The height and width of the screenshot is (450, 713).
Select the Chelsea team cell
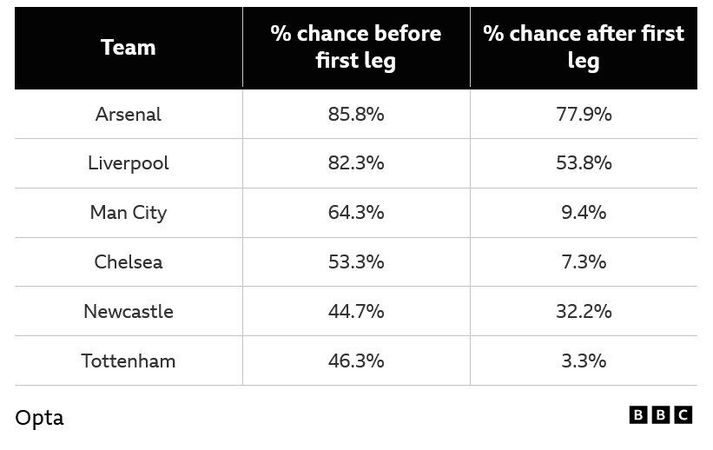128,262
